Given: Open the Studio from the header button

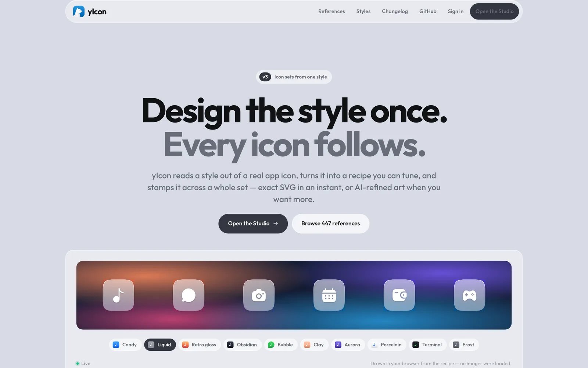Looking at the screenshot, I should 494,11.
